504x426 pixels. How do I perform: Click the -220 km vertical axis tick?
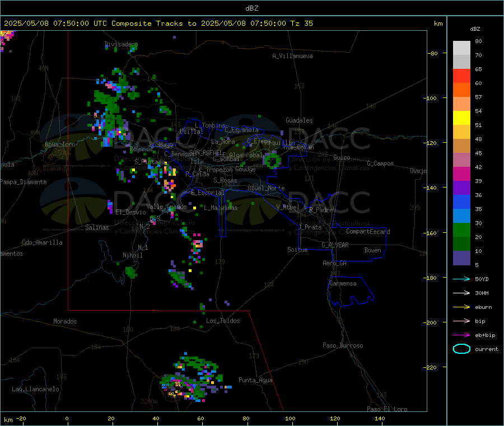pyautogui.click(x=431, y=368)
